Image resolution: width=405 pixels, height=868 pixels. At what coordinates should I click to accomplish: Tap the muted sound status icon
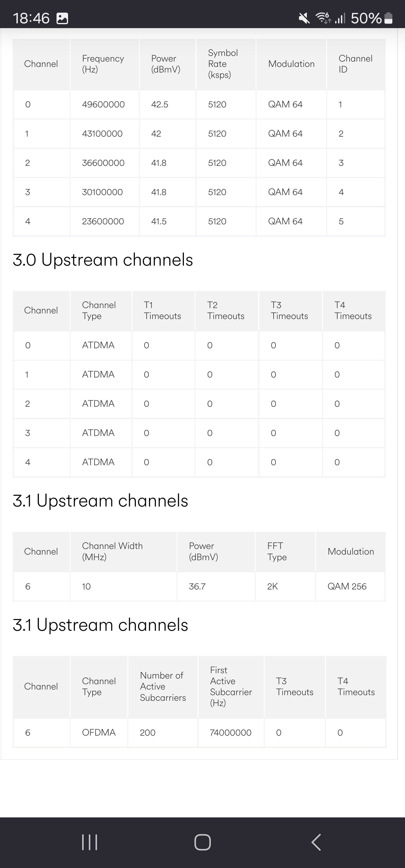pyautogui.click(x=304, y=18)
